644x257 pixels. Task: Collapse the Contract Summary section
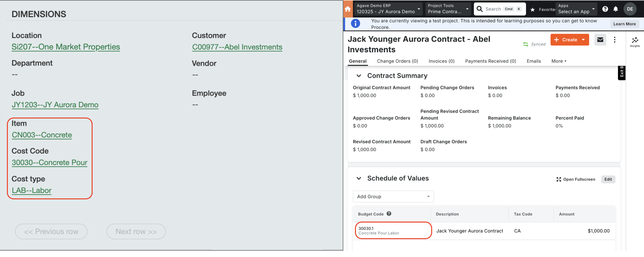pos(359,76)
